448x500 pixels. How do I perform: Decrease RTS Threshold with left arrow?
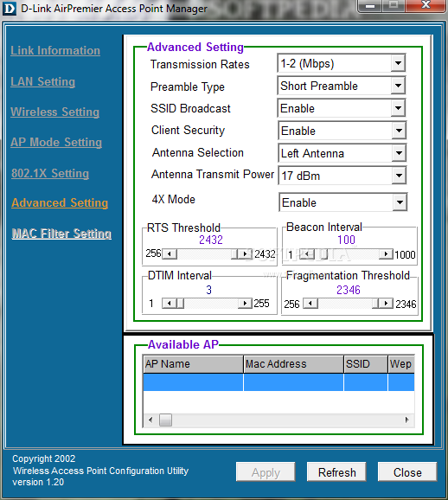tap(170, 254)
